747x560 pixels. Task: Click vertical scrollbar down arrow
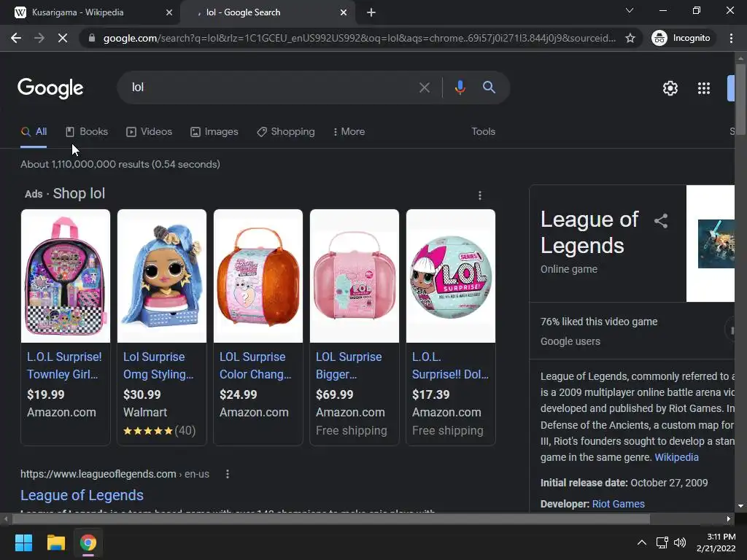tap(740, 506)
